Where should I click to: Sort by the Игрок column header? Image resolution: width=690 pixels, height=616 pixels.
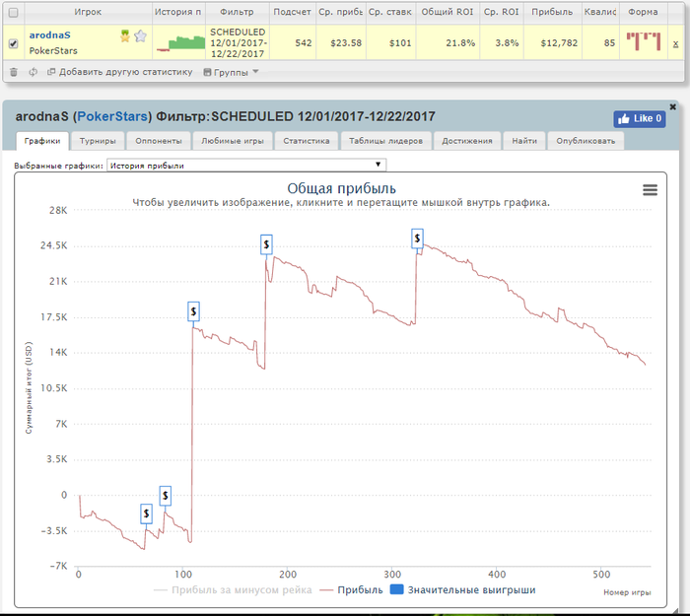(88, 12)
